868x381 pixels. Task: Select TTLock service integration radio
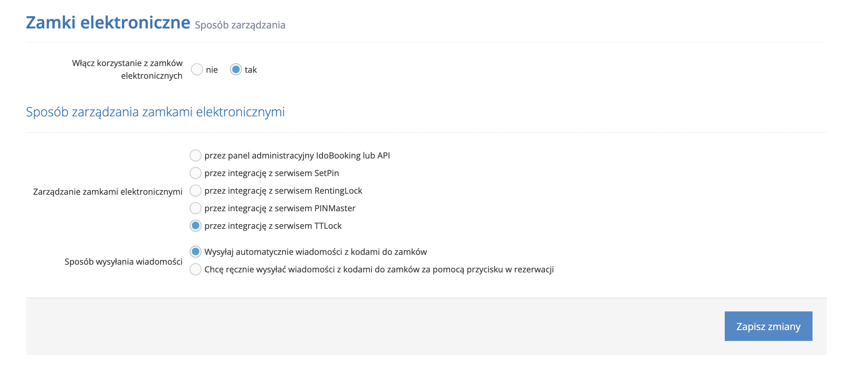[196, 226]
